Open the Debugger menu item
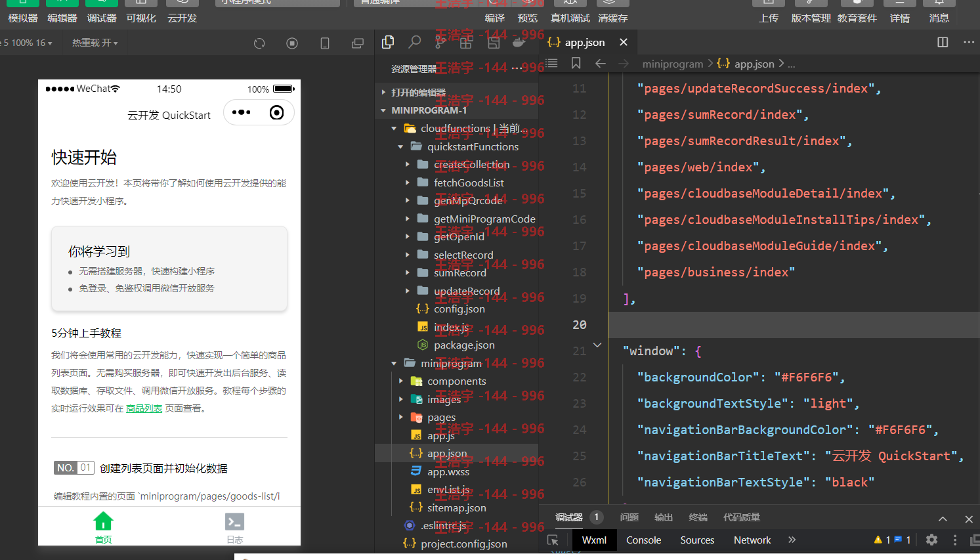Screen dimensions: 980x560 pyautogui.click(x=102, y=18)
